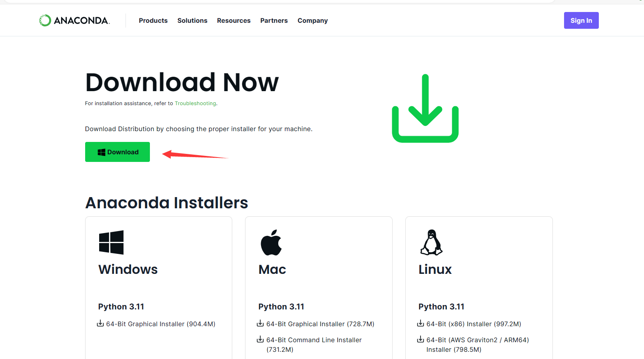Open the Troubleshooting link
The width and height of the screenshot is (644, 359).
pyautogui.click(x=195, y=103)
